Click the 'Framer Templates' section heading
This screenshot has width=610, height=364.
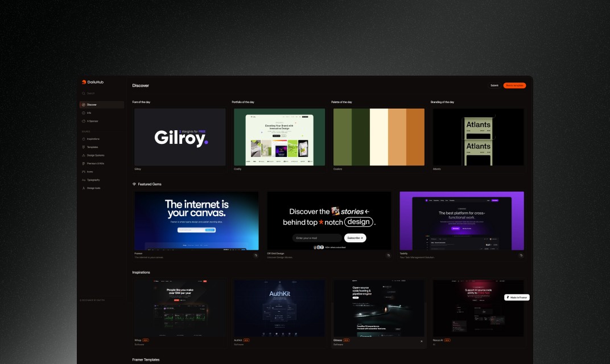tap(146, 359)
